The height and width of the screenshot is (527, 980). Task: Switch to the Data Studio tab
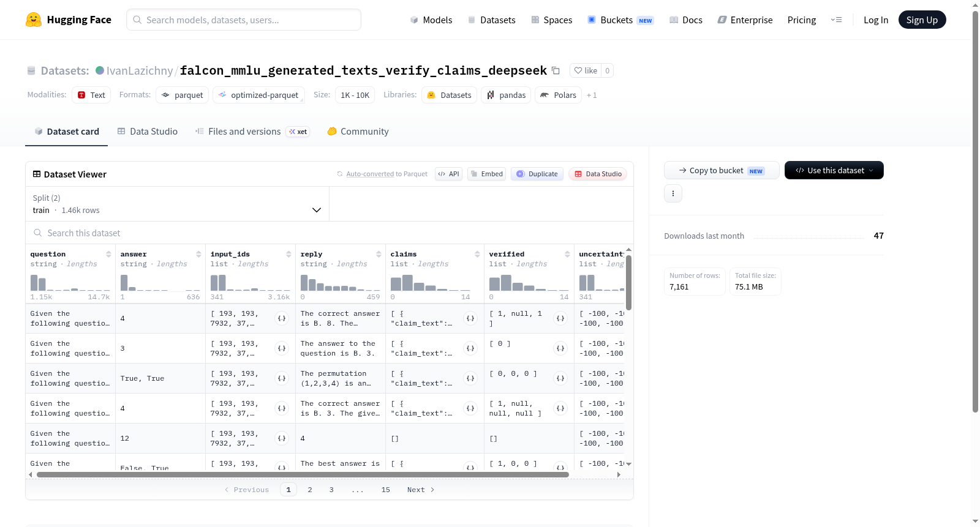[x=148, y=132]
